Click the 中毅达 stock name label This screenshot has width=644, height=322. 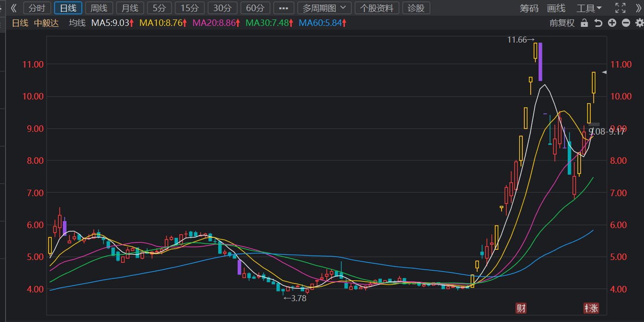click(x=46, y=23)
